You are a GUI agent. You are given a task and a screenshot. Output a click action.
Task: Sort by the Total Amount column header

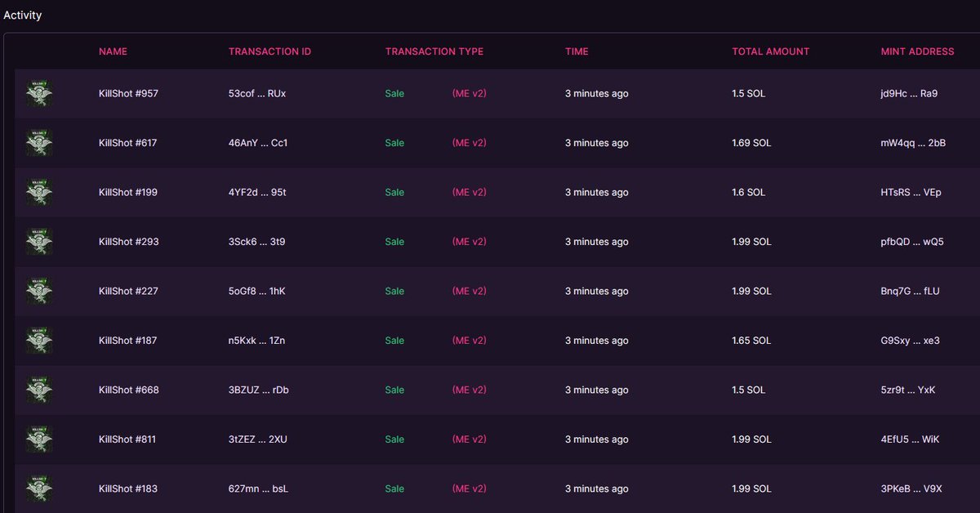(771, 51)
